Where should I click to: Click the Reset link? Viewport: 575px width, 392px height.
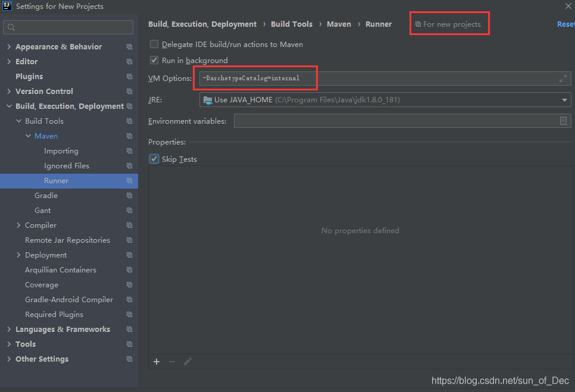point(566,24)
